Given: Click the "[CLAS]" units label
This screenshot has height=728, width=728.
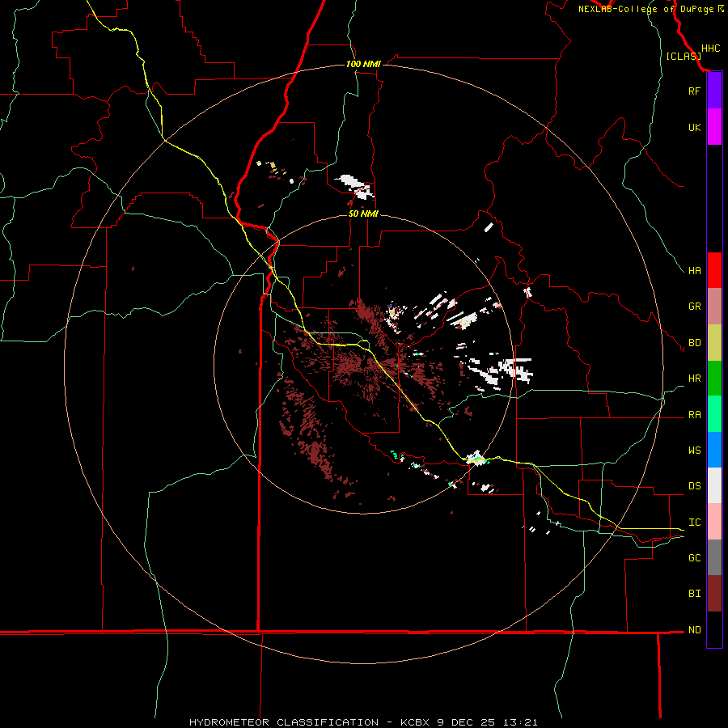Looking at the screenshot, I should (x=684, y=57).
